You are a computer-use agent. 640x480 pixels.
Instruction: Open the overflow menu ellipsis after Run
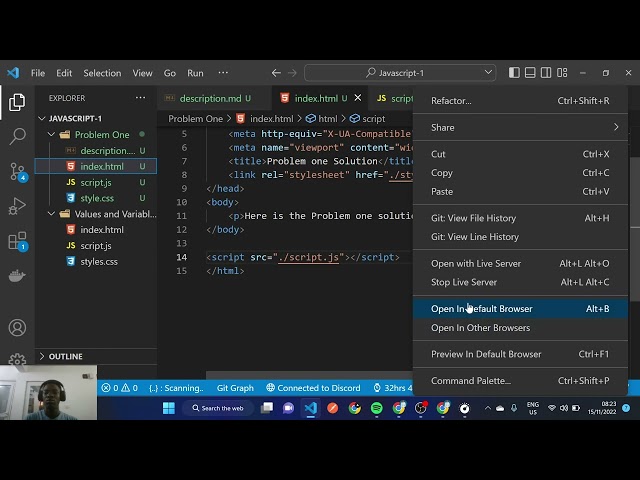coord(223,73)
